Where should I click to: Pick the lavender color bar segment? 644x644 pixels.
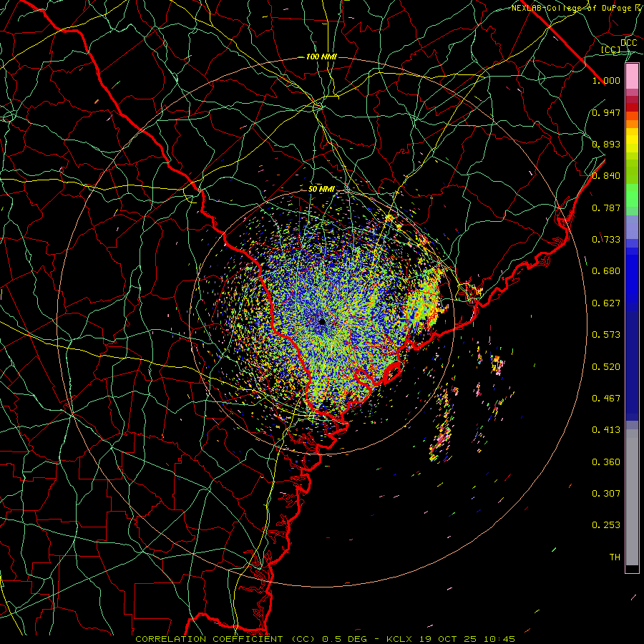(632, 227)
